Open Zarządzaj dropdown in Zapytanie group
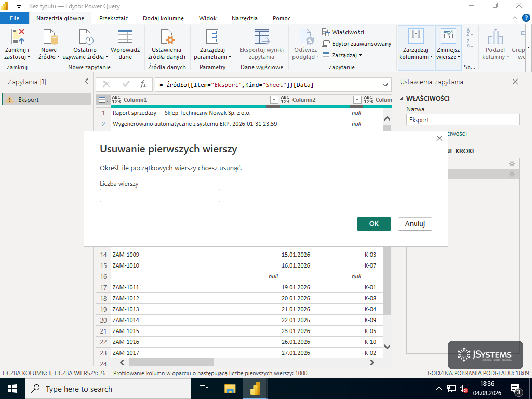 [x=342, y=55]
